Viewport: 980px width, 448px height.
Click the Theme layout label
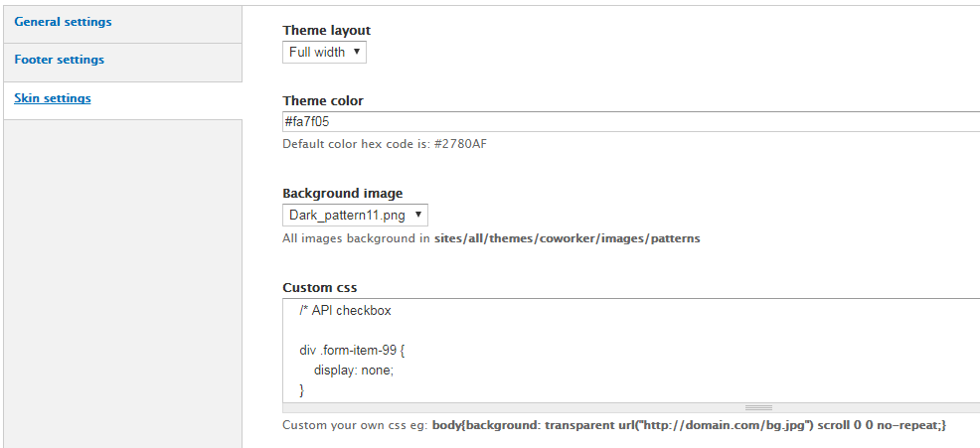click(x=326, y=31)
